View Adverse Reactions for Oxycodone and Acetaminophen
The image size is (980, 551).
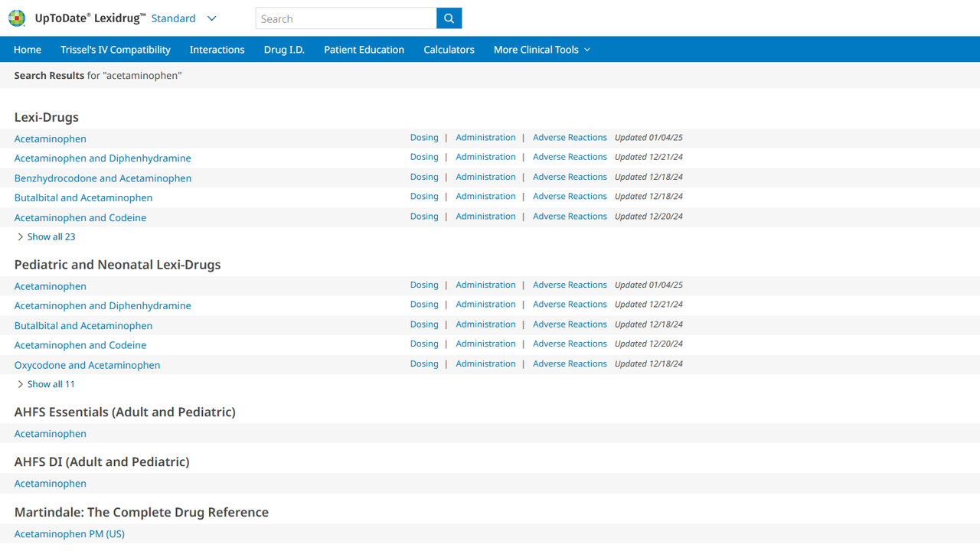tap(570, 364)
